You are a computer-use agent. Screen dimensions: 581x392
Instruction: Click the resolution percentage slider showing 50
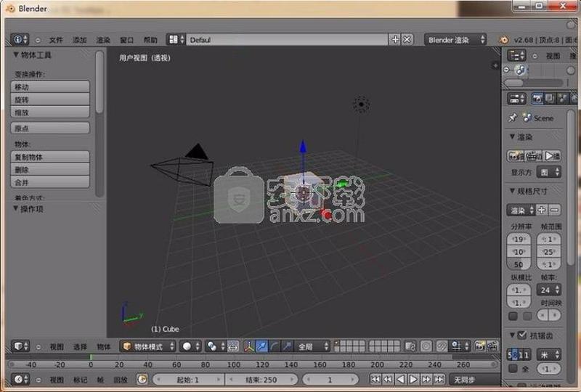(519, 264)
